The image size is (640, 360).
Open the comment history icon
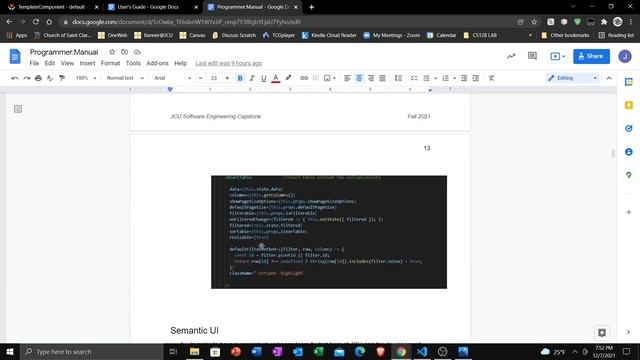532,56
